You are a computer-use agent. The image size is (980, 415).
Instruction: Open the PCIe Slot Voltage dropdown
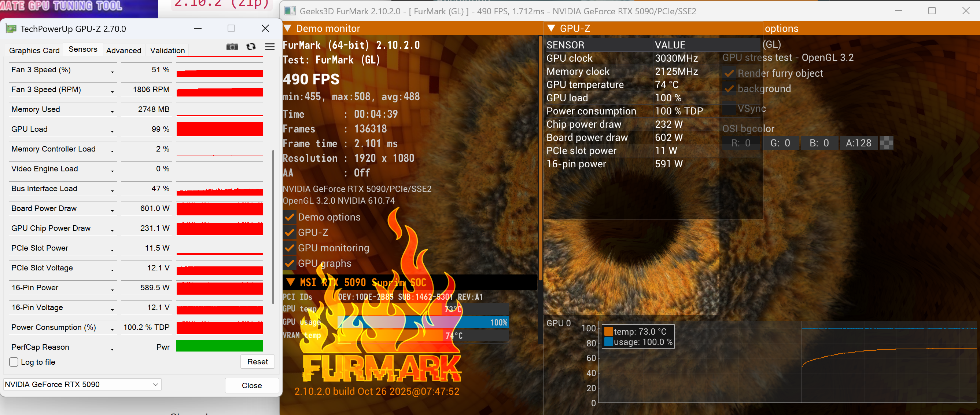point(112,269)
